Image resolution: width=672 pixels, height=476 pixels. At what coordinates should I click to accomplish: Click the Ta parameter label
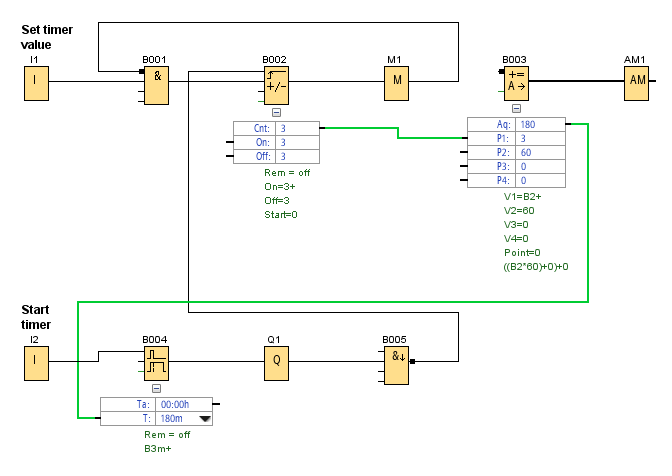coord(143,404)
